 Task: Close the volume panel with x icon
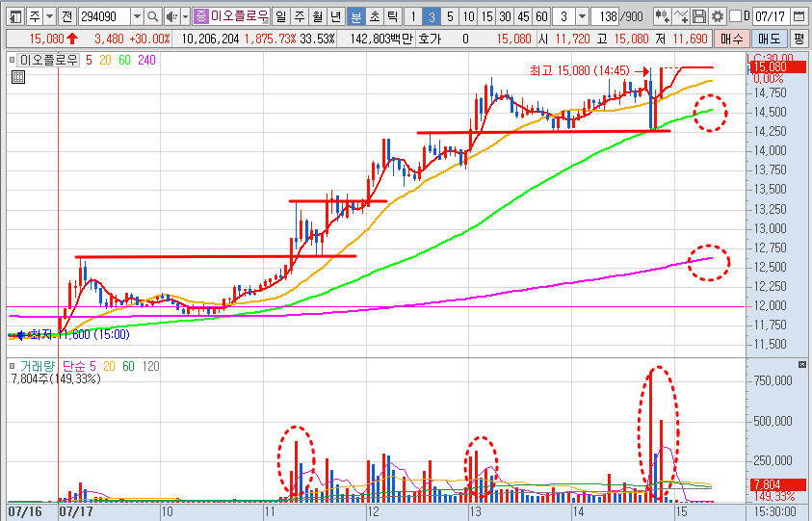coord(802,365)
